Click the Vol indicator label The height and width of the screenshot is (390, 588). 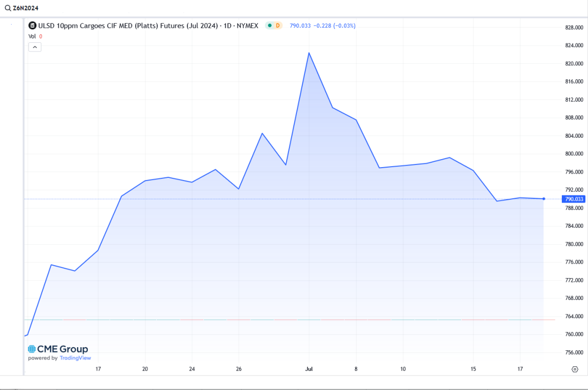32,36
